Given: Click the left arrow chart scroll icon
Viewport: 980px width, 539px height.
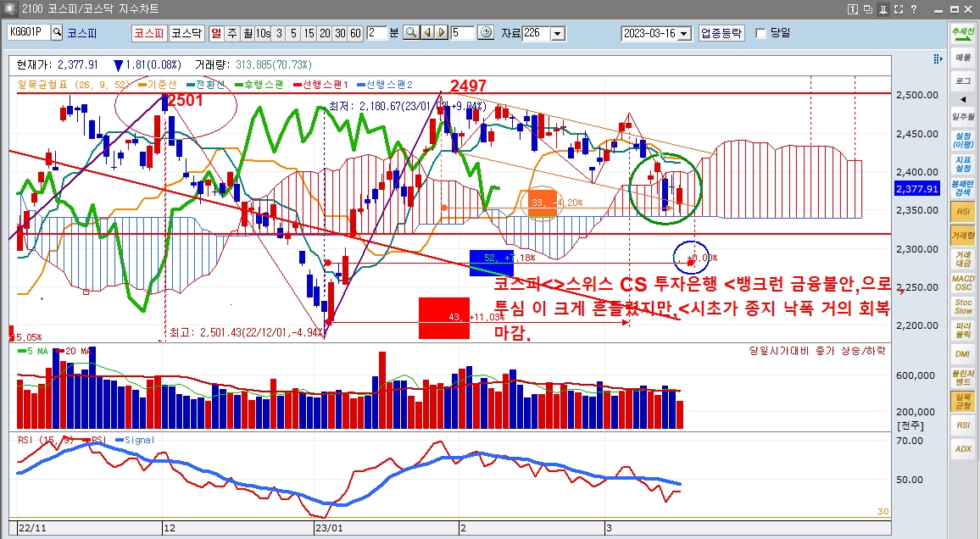Looking at the screenshot, I should point(426,33).
